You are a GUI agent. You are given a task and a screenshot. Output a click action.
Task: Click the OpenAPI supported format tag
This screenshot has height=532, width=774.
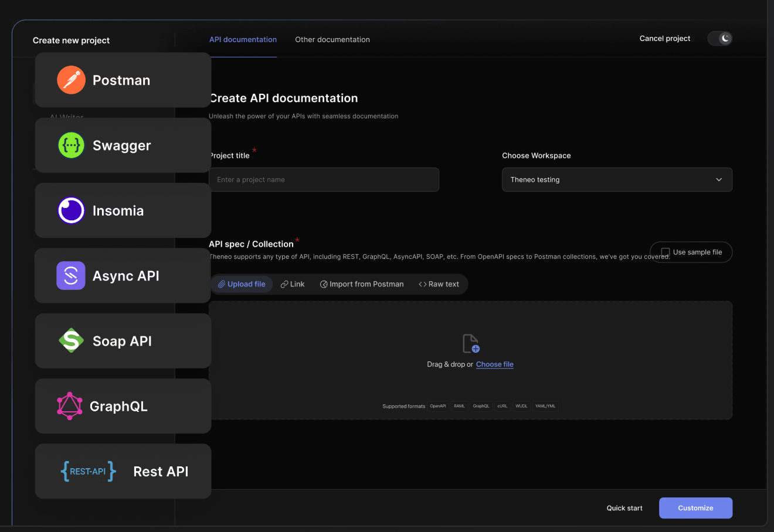pos(438,406)
